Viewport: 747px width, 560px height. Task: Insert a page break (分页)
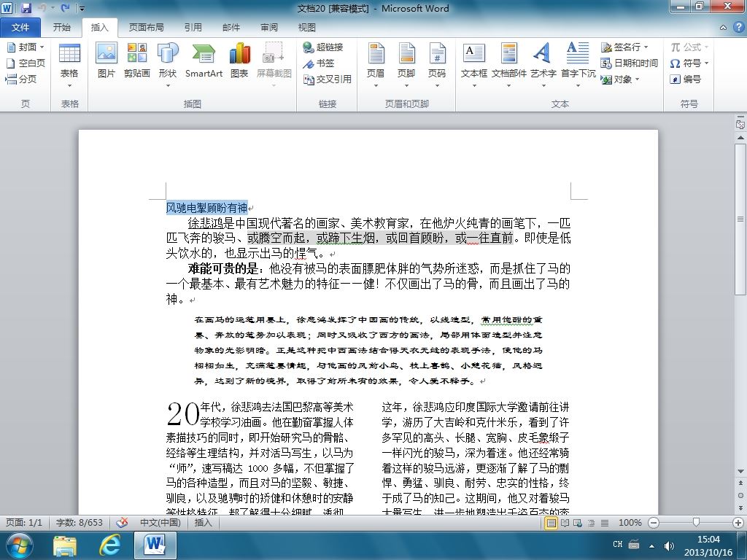tap(21, 79)
